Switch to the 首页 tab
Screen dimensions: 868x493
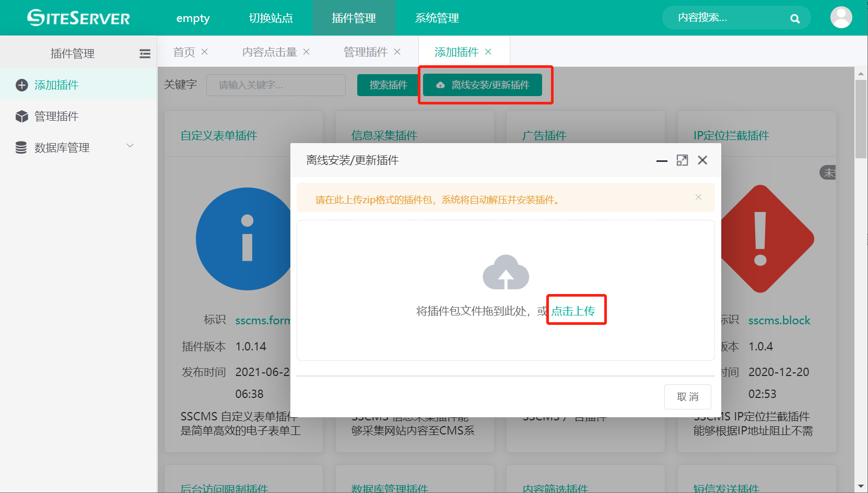click(x=183, y=51)
